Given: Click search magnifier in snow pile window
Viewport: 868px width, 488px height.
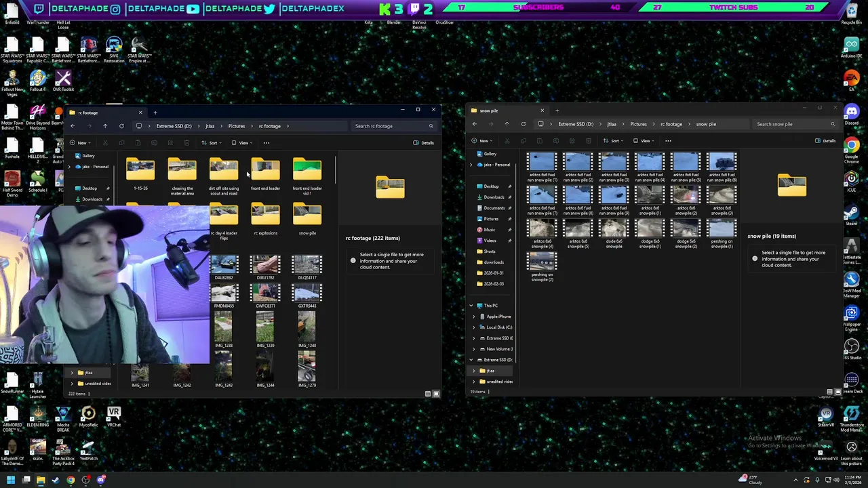Looking at the screenshot, I should coord(833,124).
